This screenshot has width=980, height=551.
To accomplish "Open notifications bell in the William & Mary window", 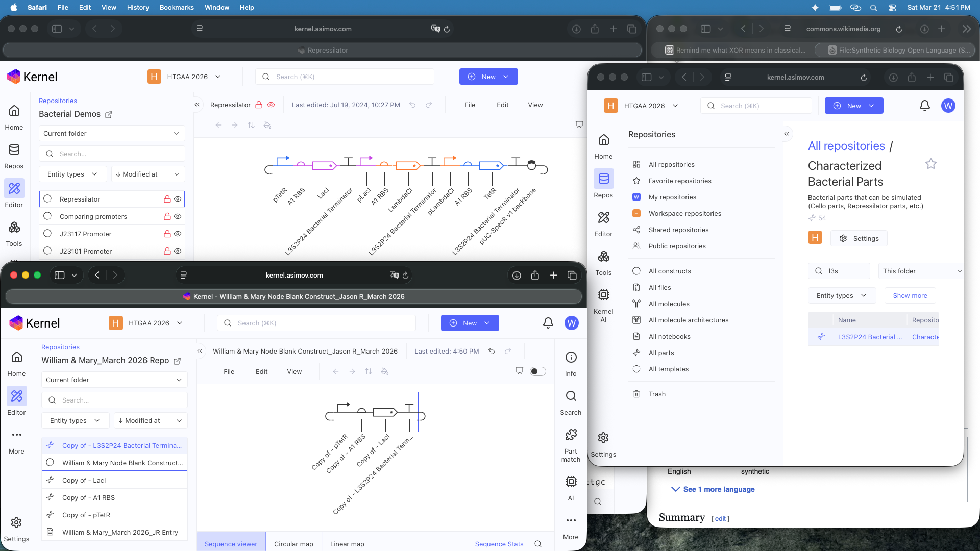I will (x=548, y=323).
